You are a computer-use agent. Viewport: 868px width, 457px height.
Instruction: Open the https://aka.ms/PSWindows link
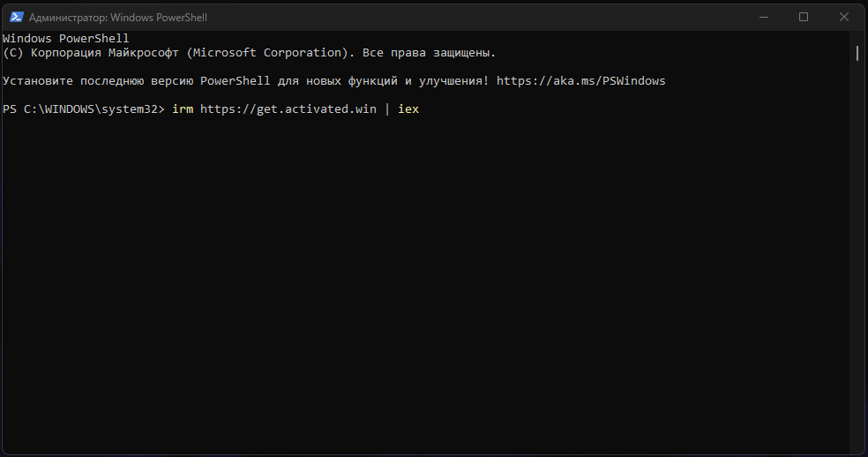click(x=580, y=81)
